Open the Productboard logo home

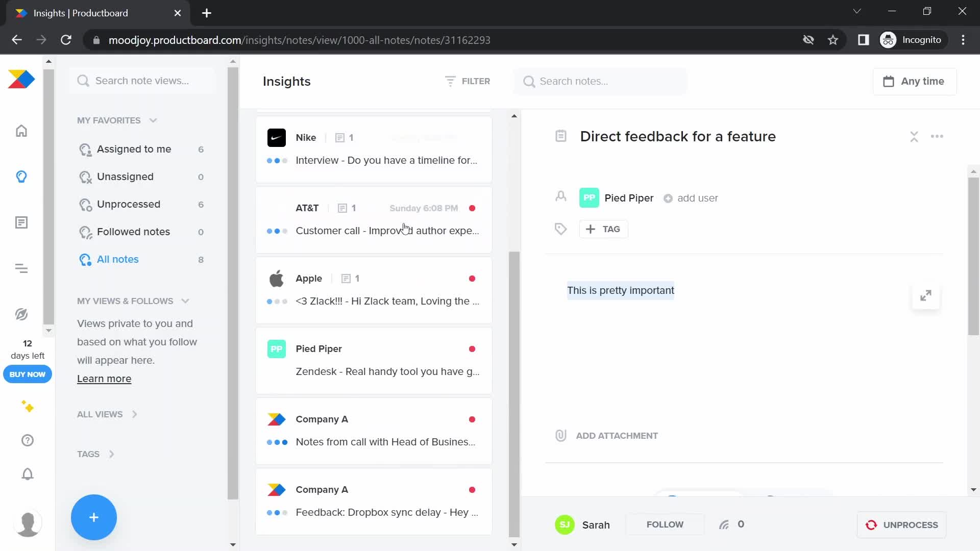(x=21, y=80)
